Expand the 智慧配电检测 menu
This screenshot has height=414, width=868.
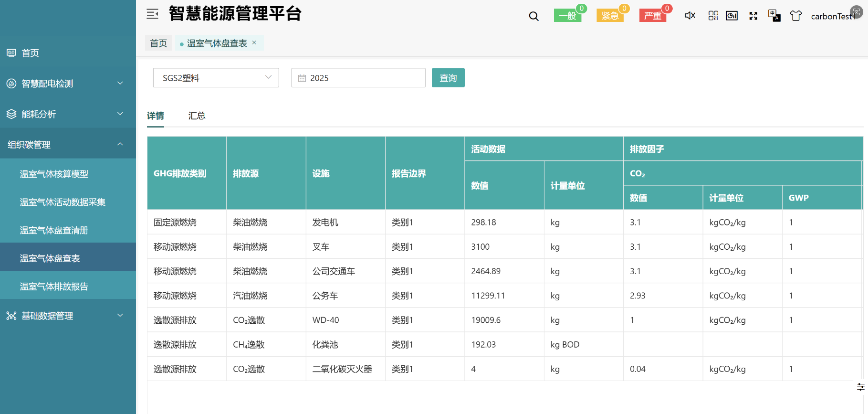click(x=68, y=84)
